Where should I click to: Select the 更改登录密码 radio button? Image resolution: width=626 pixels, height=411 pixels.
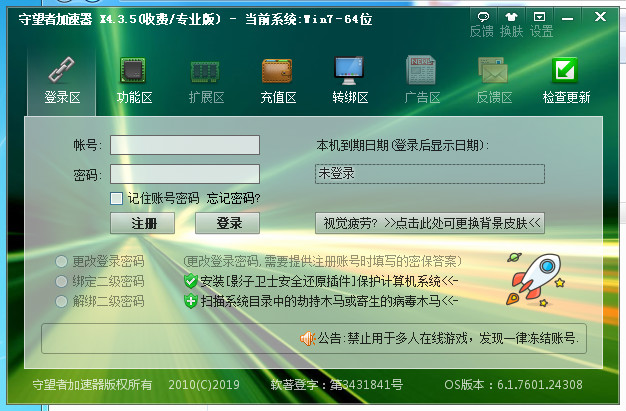61,262
